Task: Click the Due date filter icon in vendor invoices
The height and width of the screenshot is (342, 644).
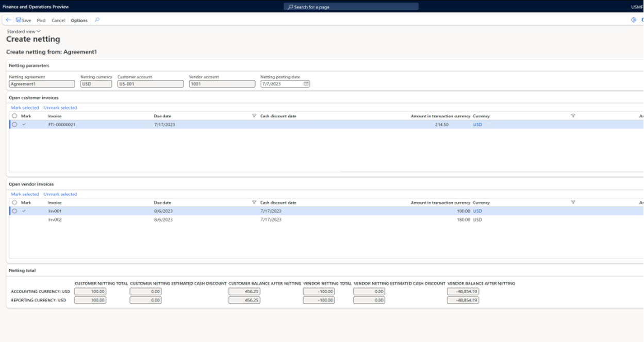Action: click(254, 202)
